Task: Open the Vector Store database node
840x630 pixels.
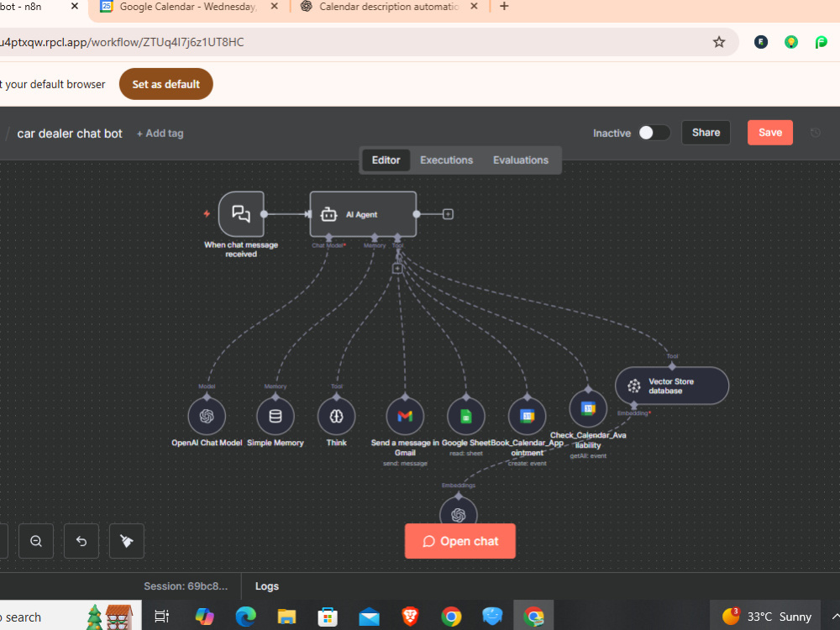Action: click(x=672, y=386)
